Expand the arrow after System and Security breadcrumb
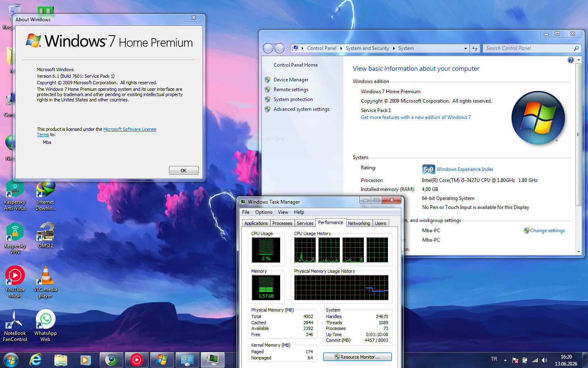Screen dimensions: 588x368 coord(394,48)
